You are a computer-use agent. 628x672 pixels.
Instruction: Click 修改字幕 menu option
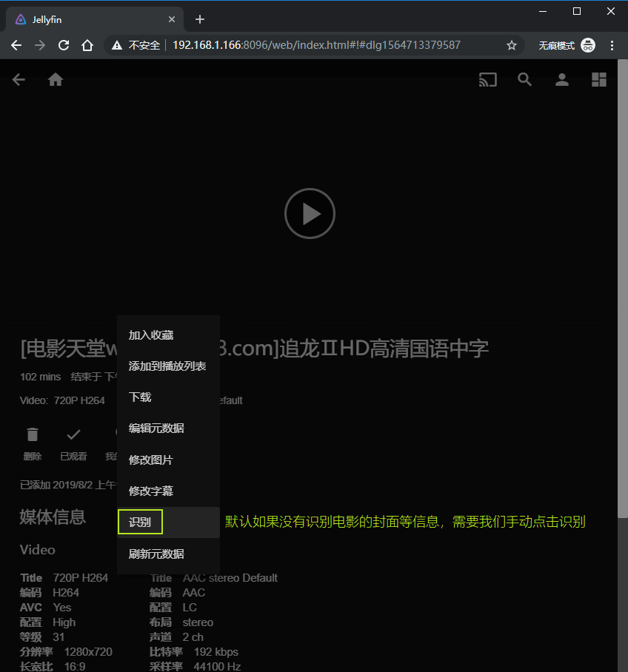(151, 491)
